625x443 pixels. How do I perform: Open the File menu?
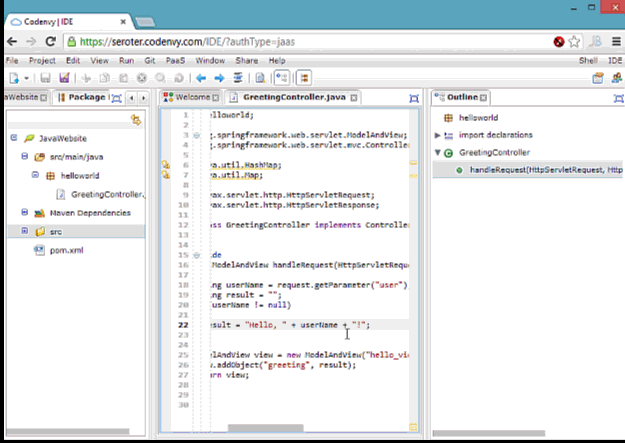click(12, 61)
